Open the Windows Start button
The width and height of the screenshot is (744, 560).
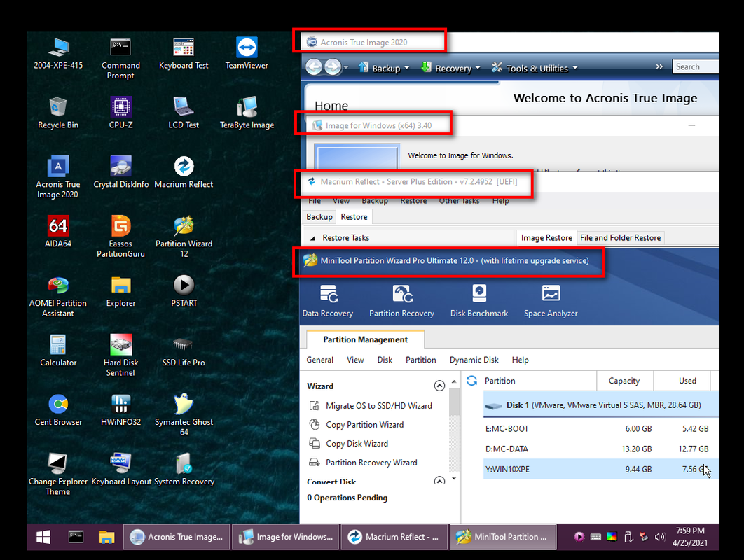(x=43, y=537)
